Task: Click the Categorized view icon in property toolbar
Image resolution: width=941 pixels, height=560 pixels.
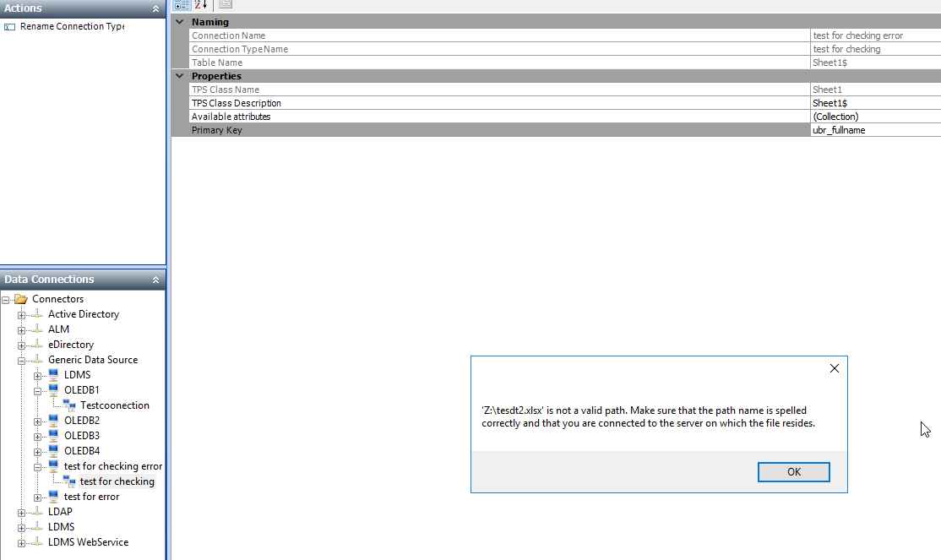Action: (181, 5)
